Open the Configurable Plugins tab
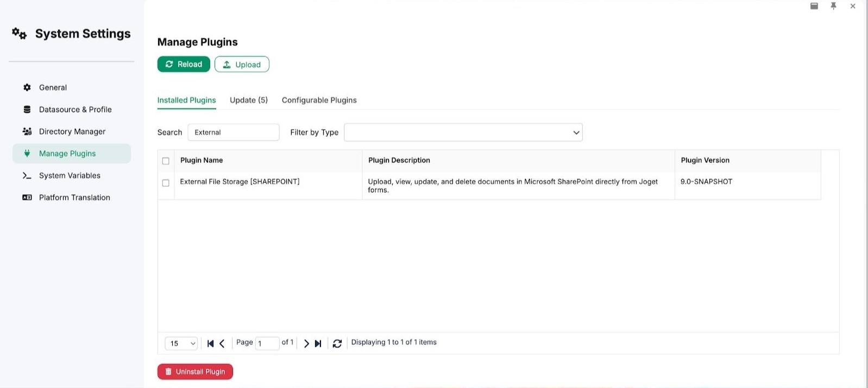The width and height of the screenshot is (868, 388). (x=319, y=100)
